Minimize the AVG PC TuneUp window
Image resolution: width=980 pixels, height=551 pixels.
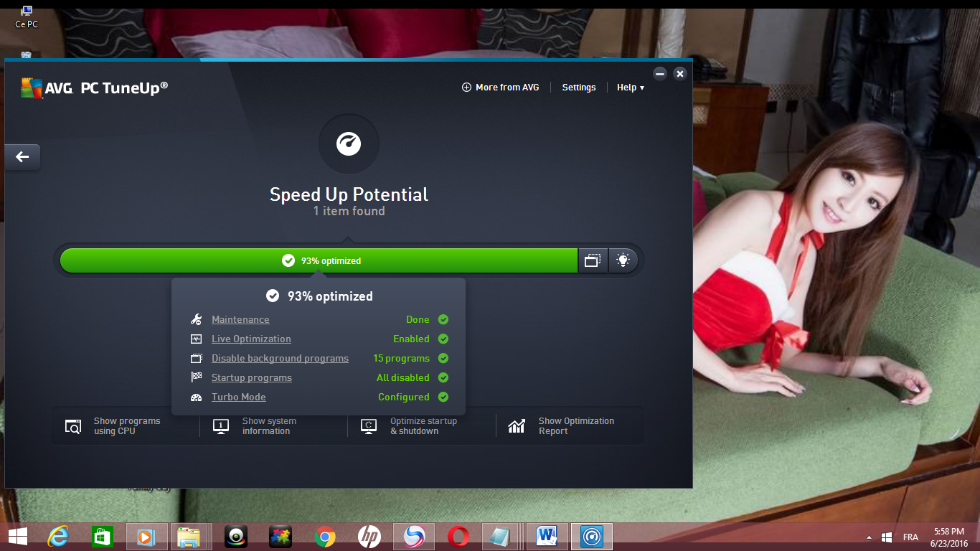(660, 73)
